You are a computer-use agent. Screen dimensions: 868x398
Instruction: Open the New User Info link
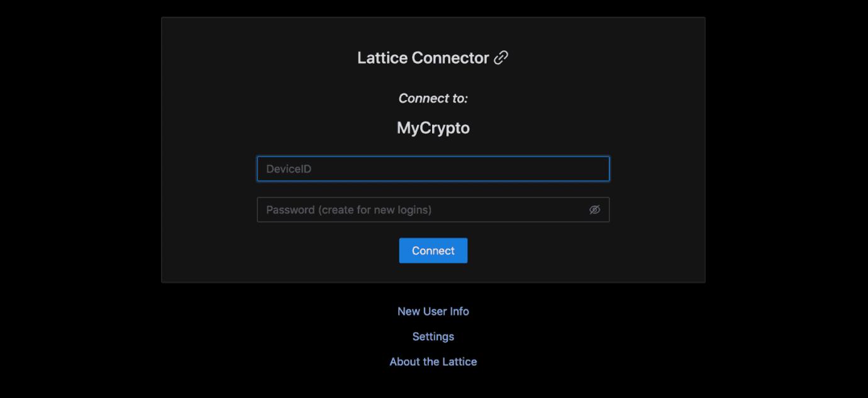point(433,311)
